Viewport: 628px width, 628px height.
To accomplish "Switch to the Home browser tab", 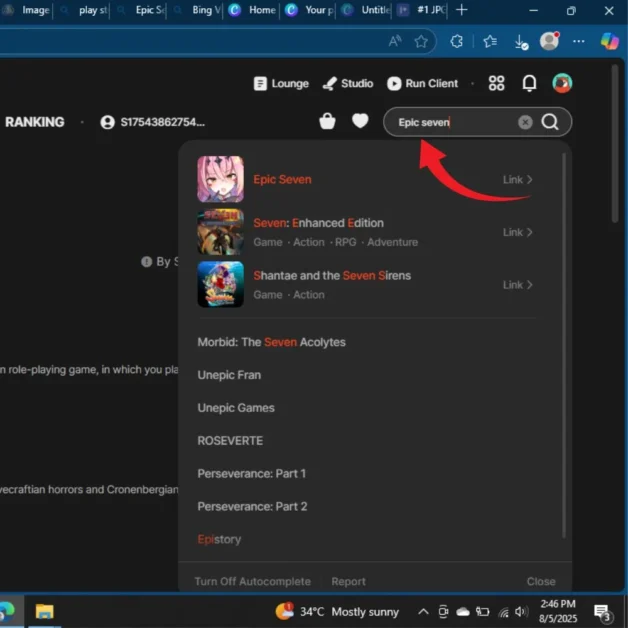I will 253,10.
